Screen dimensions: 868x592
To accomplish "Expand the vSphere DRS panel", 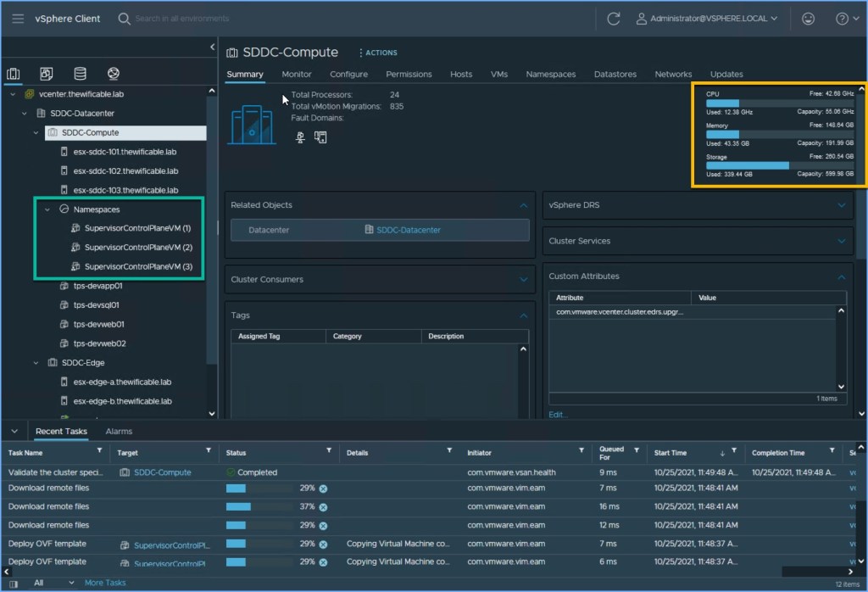I will [x=841, y=205].
